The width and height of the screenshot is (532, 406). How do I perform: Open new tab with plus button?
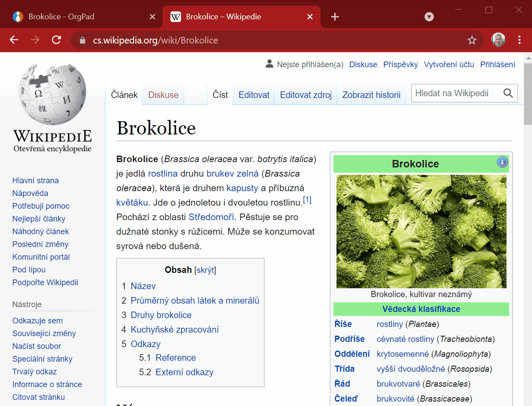click(335, 17)
